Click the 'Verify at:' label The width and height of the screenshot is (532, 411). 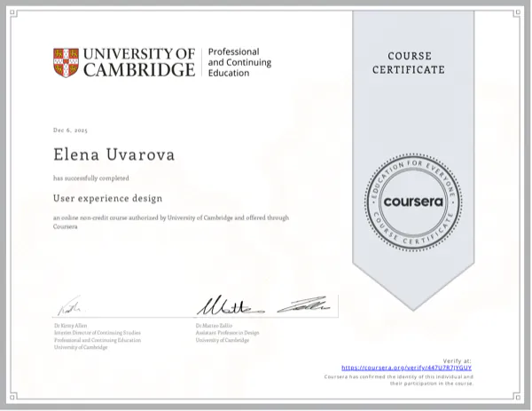click(457, 361)
